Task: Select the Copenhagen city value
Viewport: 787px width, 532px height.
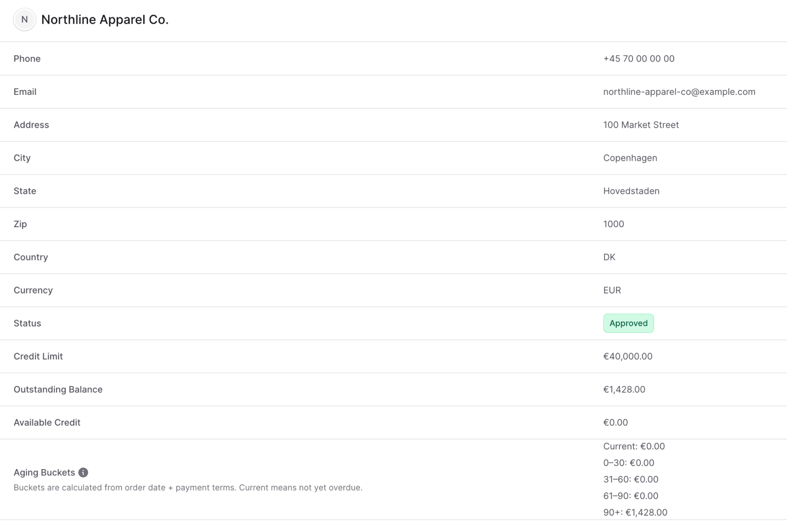Action: coord(630,158)
